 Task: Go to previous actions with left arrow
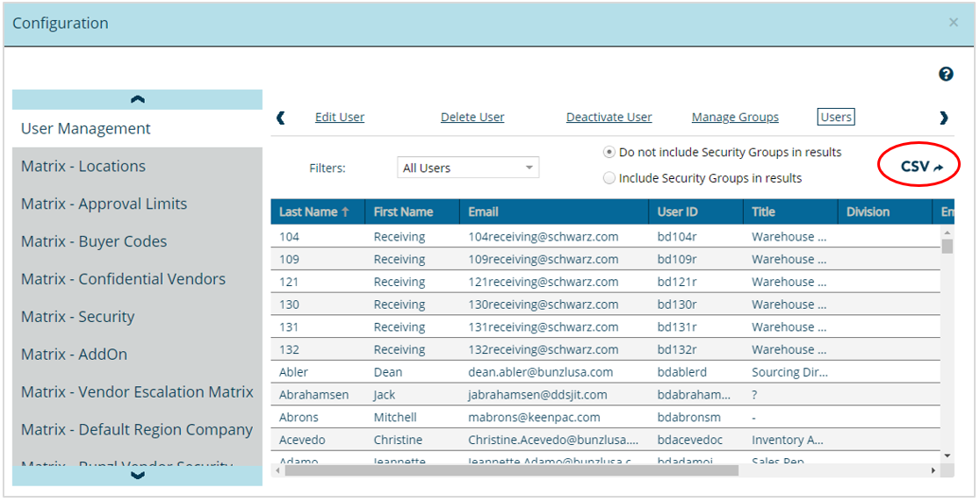click(281, 118)
